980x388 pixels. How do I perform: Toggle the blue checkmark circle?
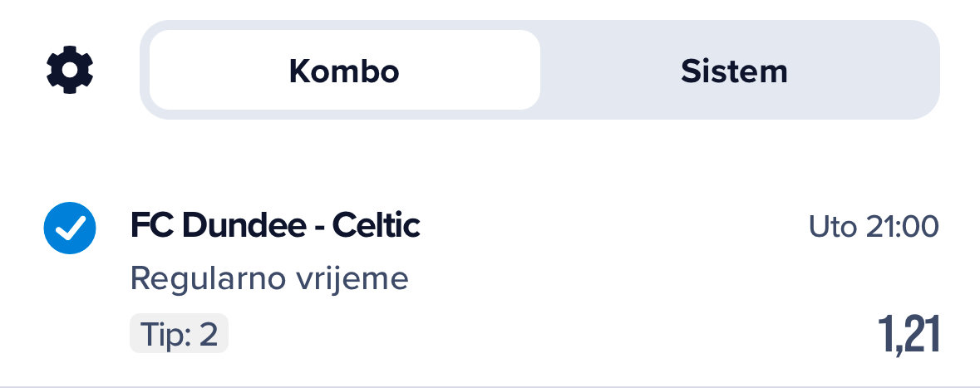(70, 227)
